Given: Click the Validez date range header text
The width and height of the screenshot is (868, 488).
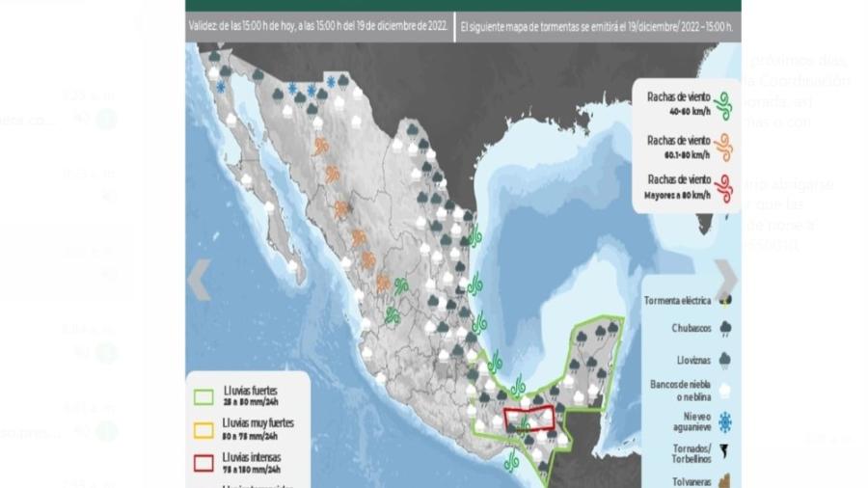Looking at the screenshot, I should 318,26.
